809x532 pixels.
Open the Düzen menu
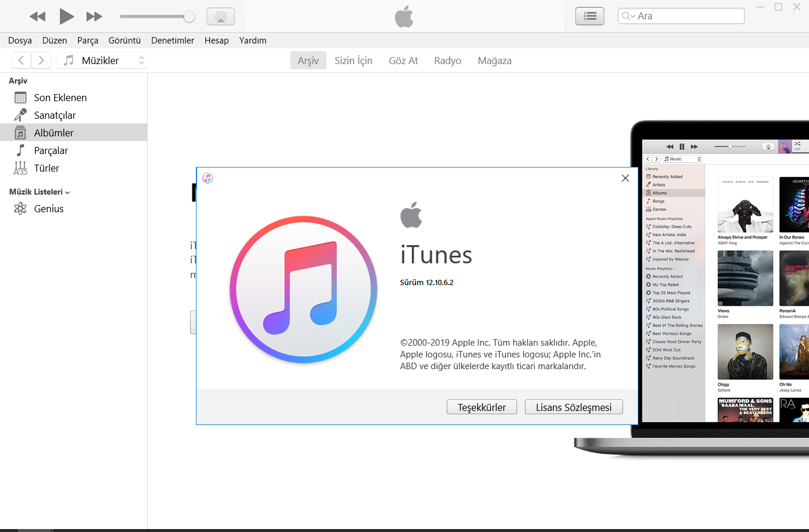(x=55, y=41)
